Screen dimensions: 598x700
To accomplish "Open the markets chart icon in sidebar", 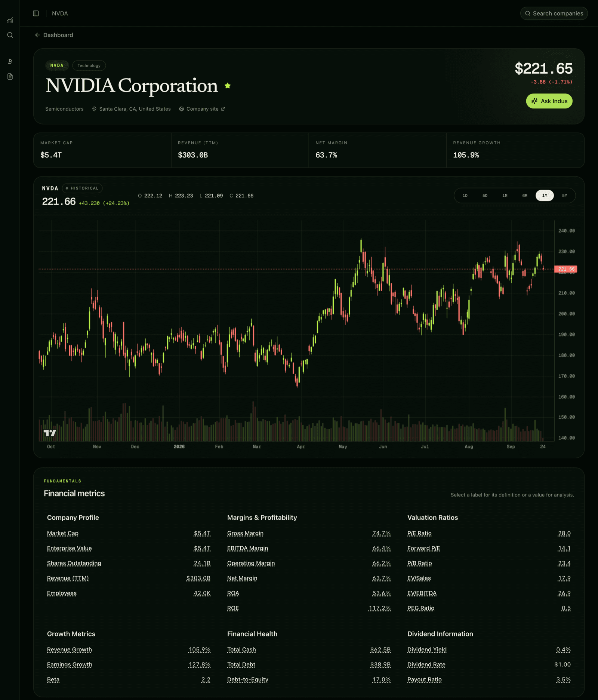I will point(10,20).
